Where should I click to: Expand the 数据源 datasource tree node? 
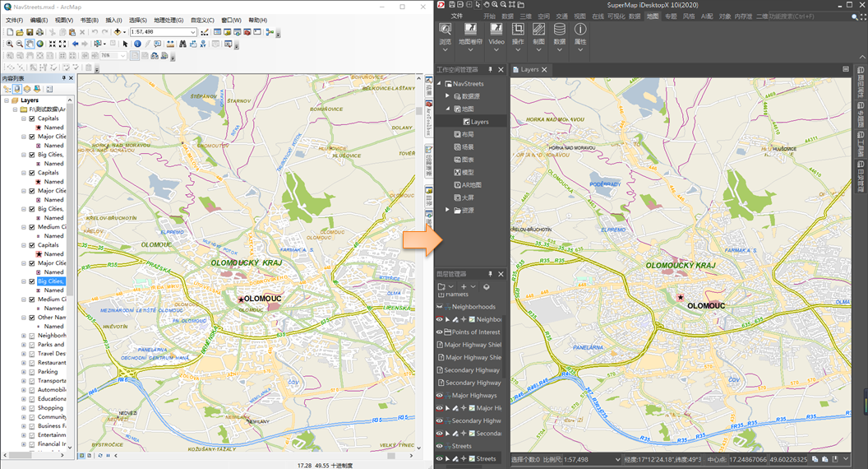pyautogui.click(x=447, y=96)
